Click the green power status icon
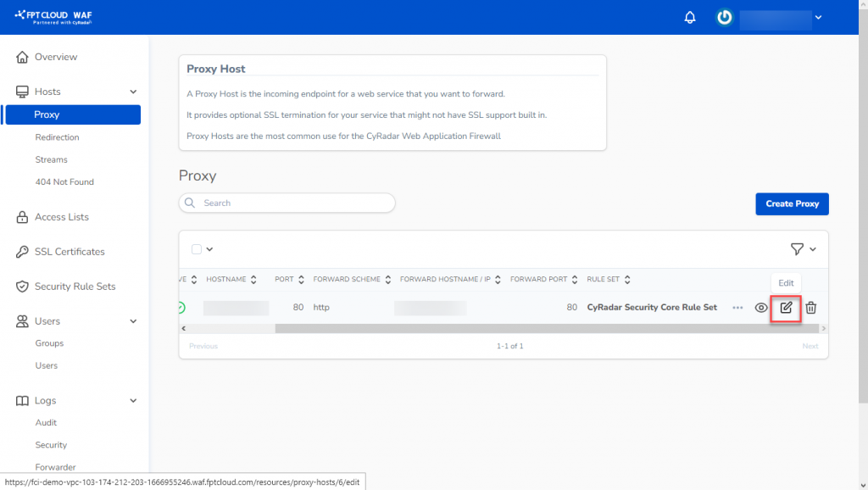Screen dimensions: 868x490 point(724,17)
